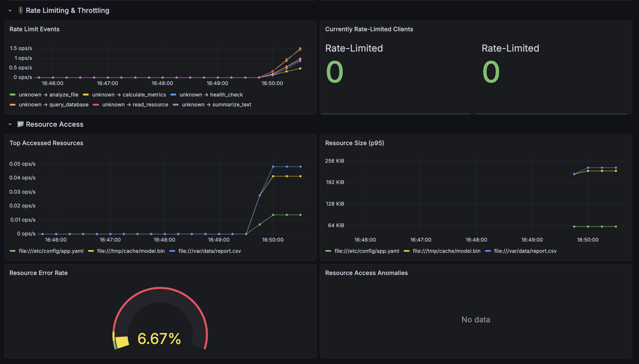Click the purple summarize_text legend color marker
The width and height of the screenshot is (639, 364).
[176, 104]
